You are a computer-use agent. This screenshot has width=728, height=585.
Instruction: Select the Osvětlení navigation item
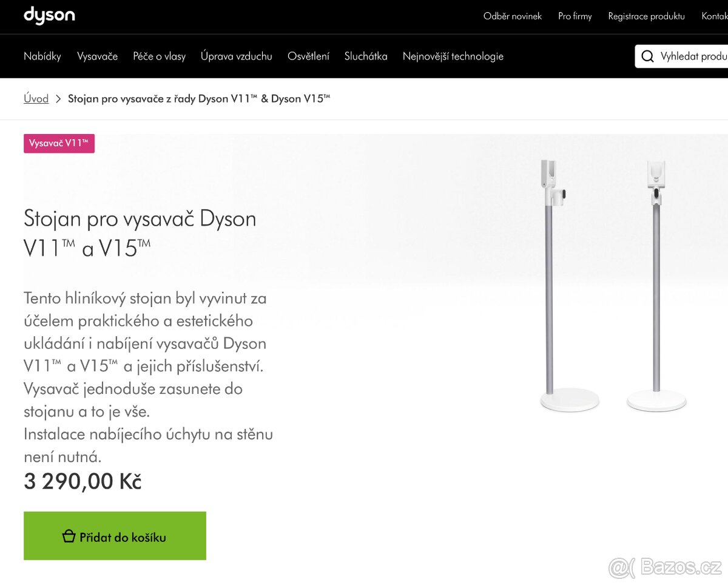pos(309,56)
